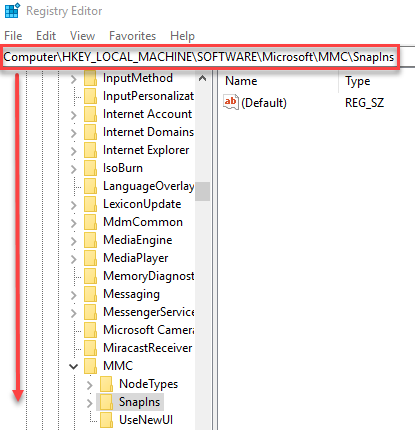Expand the MediaPlayer key
The width and height of the screenshot is (415, 430).
click(74, 259)
